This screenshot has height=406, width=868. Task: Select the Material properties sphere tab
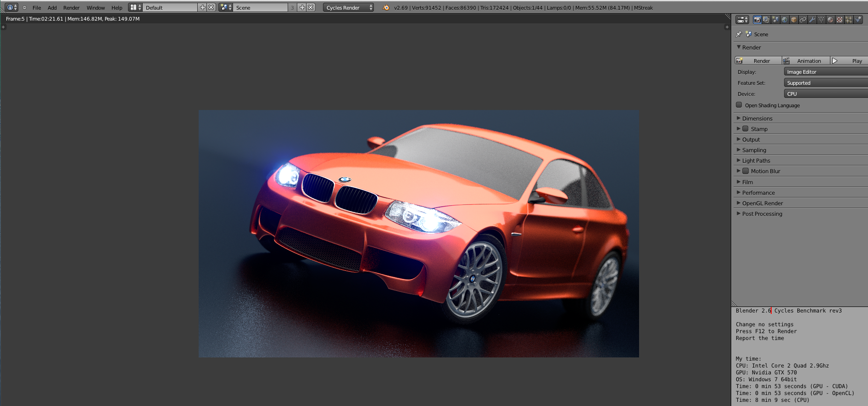pos(830,20)
